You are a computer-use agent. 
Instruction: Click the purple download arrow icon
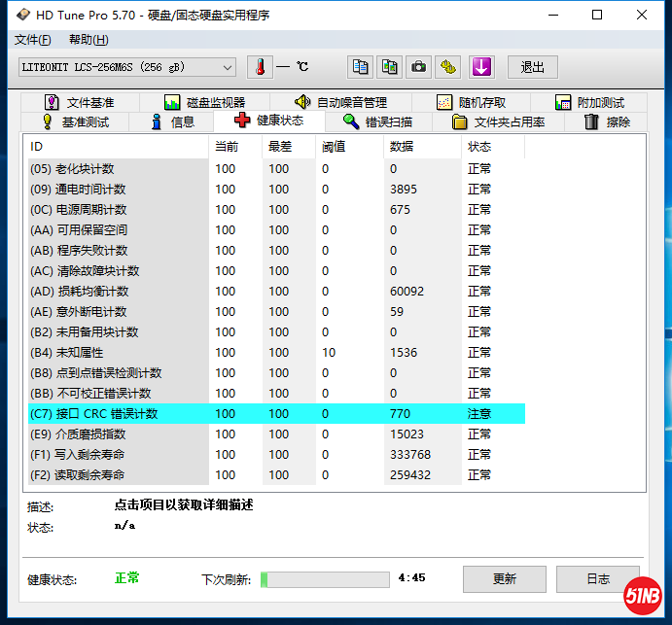(482, 67)
